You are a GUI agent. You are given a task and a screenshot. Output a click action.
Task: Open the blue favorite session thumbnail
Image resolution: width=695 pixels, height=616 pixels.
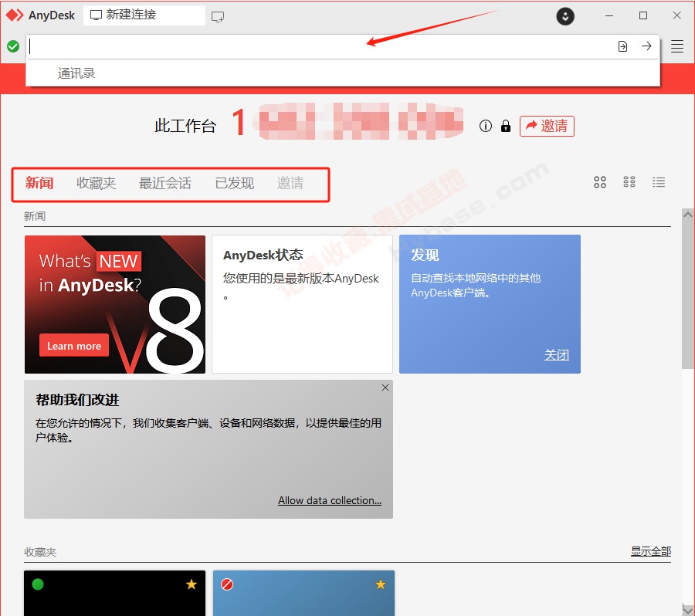point(303,593)
